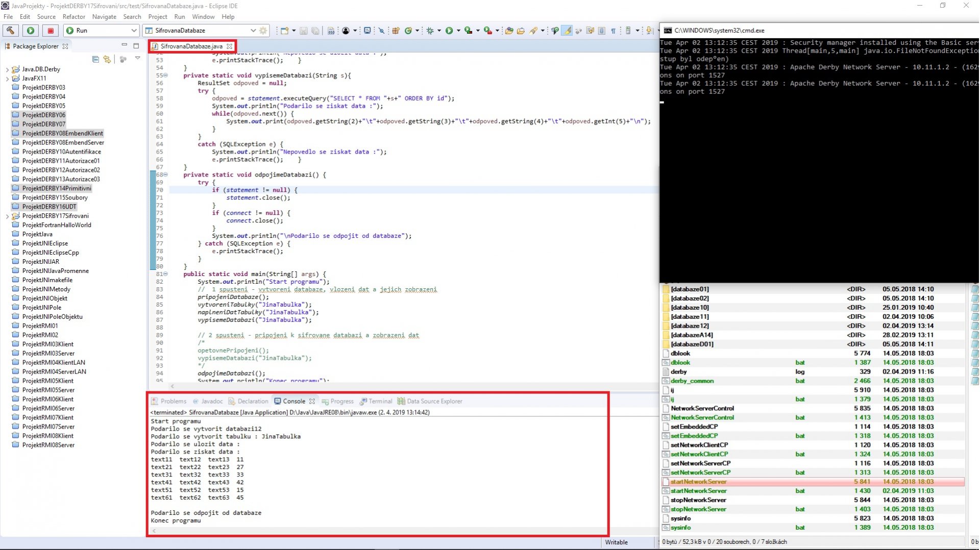Click the horizontal scrollbar below the code editor
This screenshot has width=980, height=550.
(x=408, y=386)
